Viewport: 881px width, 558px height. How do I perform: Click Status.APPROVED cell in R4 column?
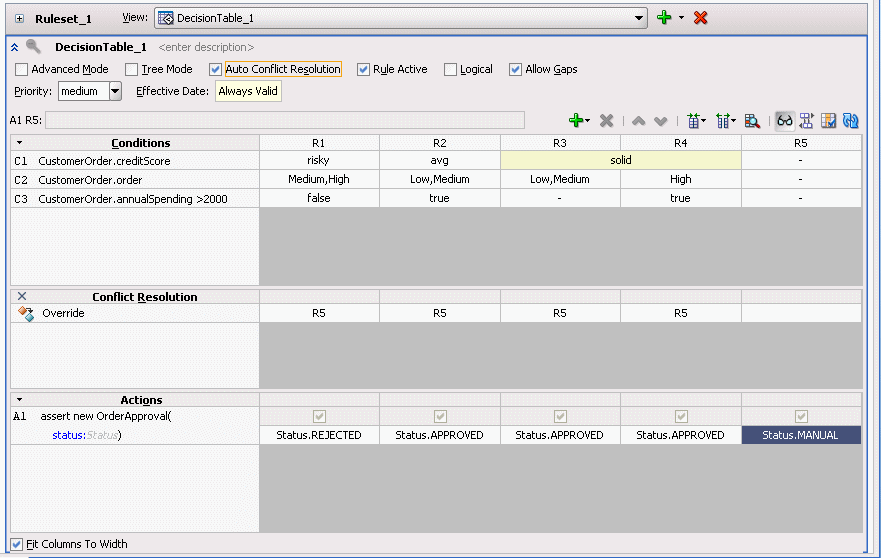[x=680, y=435]
